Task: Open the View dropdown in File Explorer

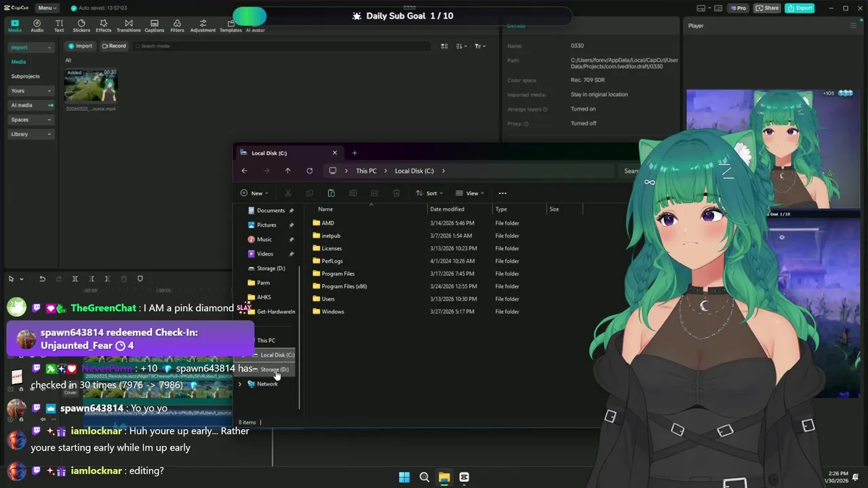Action: 470,193
